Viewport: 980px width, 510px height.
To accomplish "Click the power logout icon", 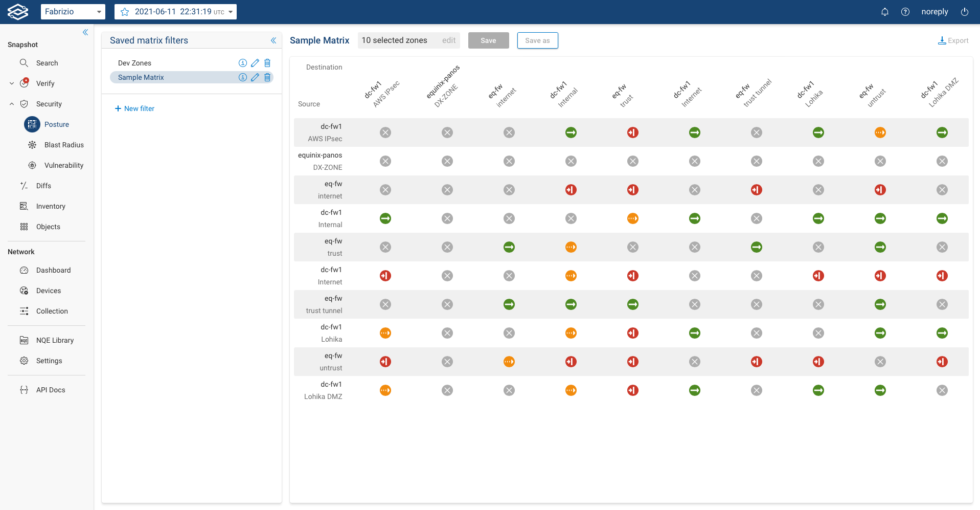I will point(965,12).
